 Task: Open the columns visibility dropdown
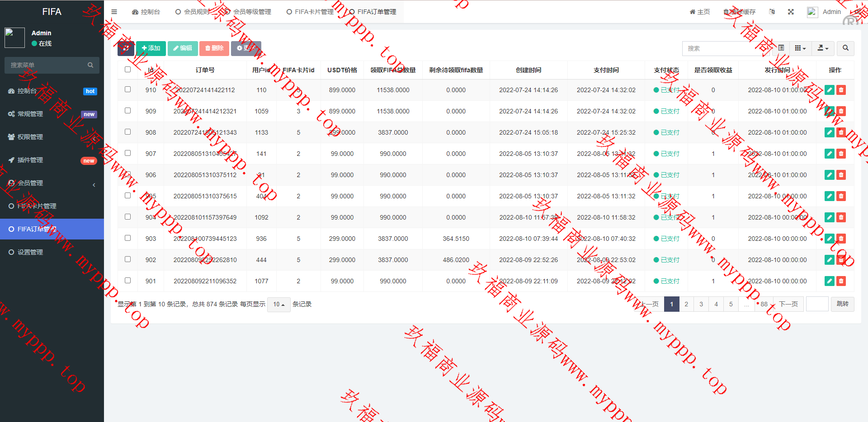[x=800, y=48]
